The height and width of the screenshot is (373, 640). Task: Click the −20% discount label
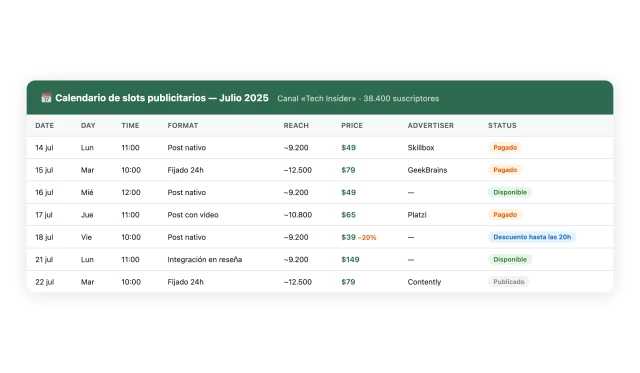pos(367,238)
